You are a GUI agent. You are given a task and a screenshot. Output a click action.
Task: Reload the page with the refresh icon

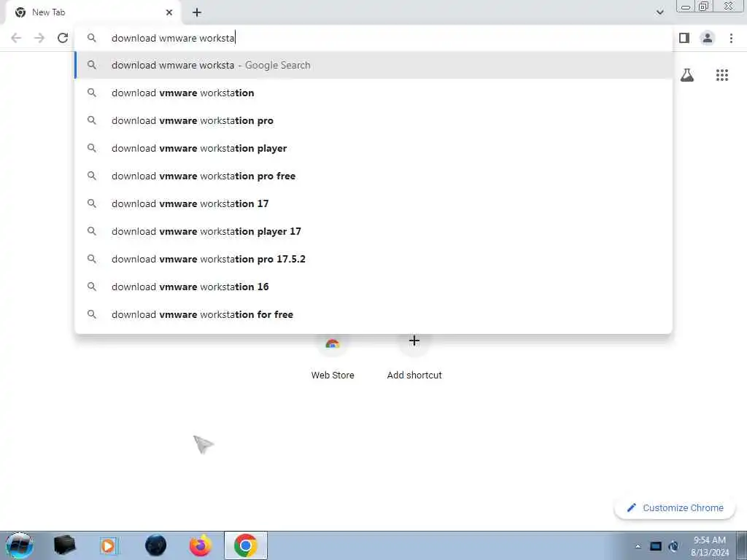tap(63, 38)
